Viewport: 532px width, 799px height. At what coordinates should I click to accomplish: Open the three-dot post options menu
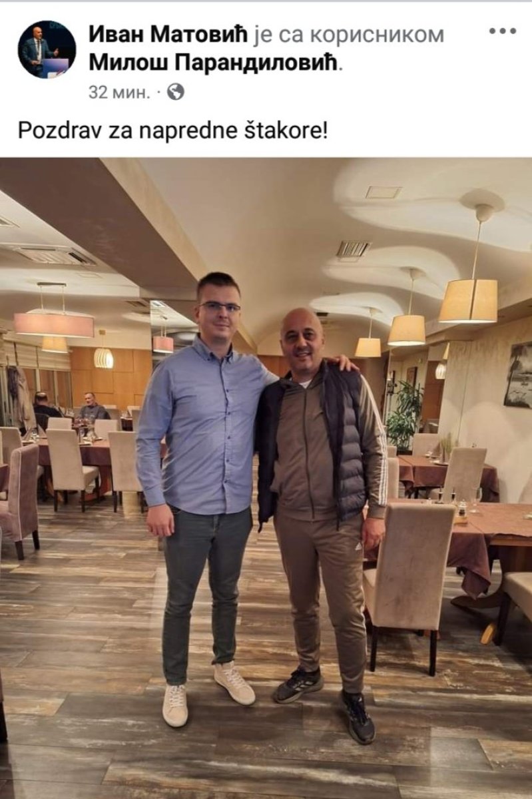[x=503, y=31]
